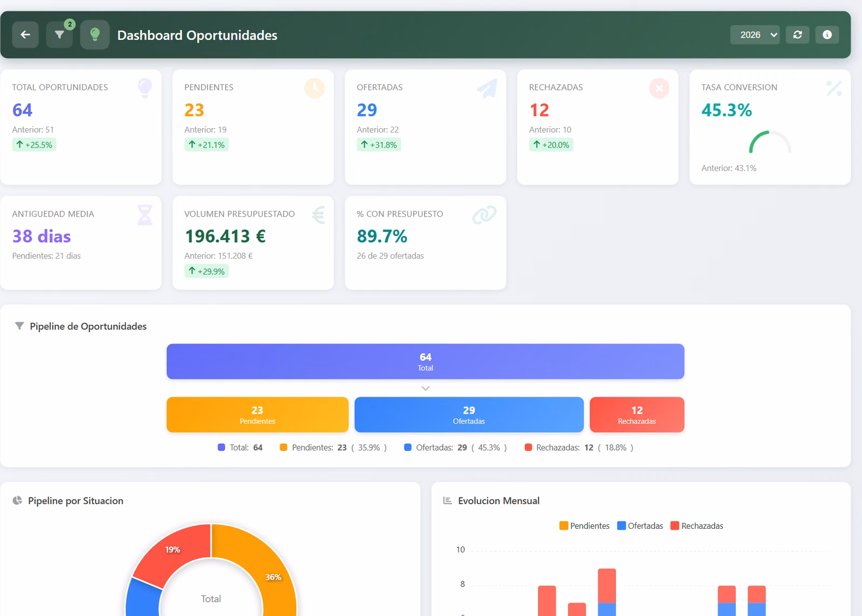Select the 23 Pendientes pipeline block
This screenshot has height=616, width=862.
point(258,415)
